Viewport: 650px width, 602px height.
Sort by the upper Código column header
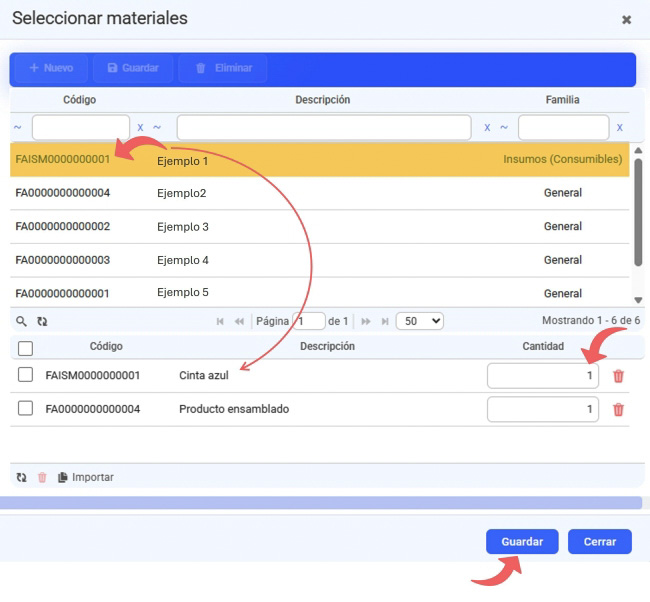pyautogui.click(x=79, y=100)
